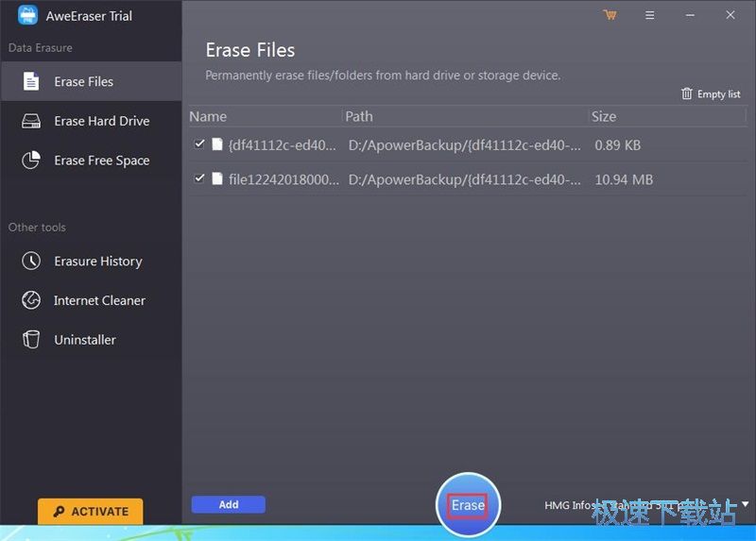Go to Internet Cleaner tool
This screenshot has width=756, height=541.
(x=91, y=300)
